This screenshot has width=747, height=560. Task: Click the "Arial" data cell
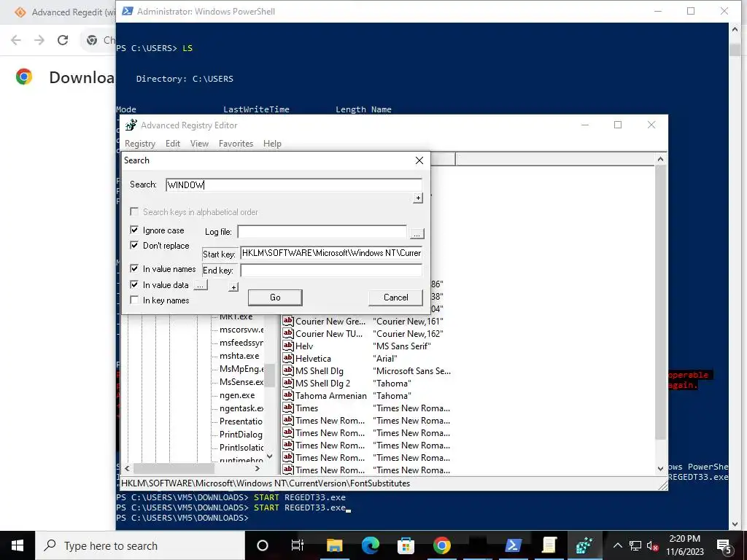click(x=385, y=358)
